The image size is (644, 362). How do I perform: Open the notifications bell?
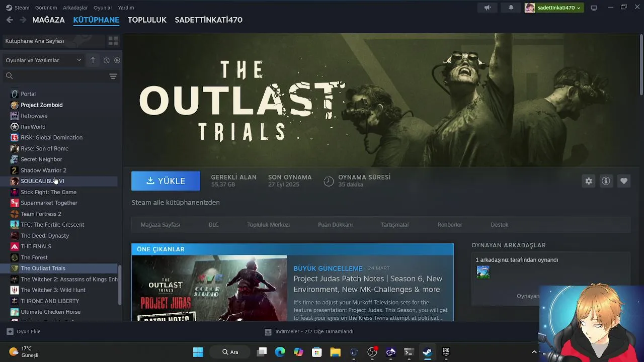point(511,8)
